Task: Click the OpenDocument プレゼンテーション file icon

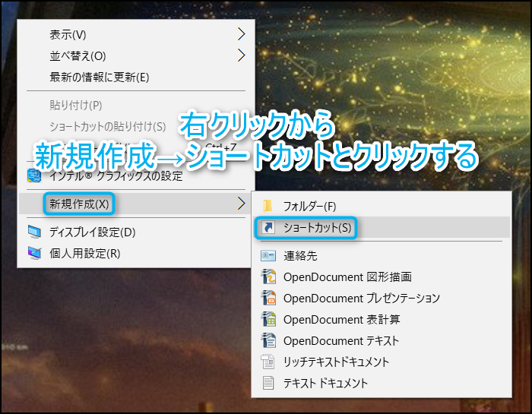Action: pos(268,299)
